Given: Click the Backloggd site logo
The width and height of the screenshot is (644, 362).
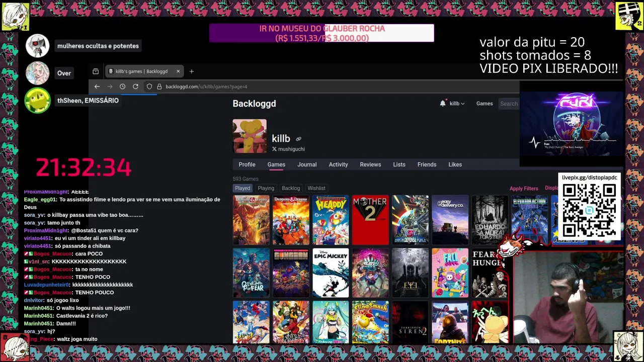Looking at the screenshot, I should tap(254, 104).
